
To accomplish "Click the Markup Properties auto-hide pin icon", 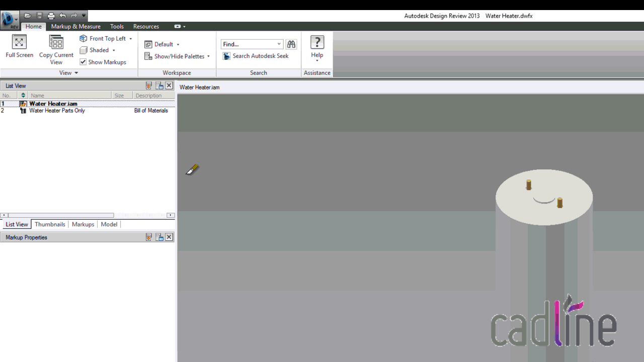I will click(149, 237).
